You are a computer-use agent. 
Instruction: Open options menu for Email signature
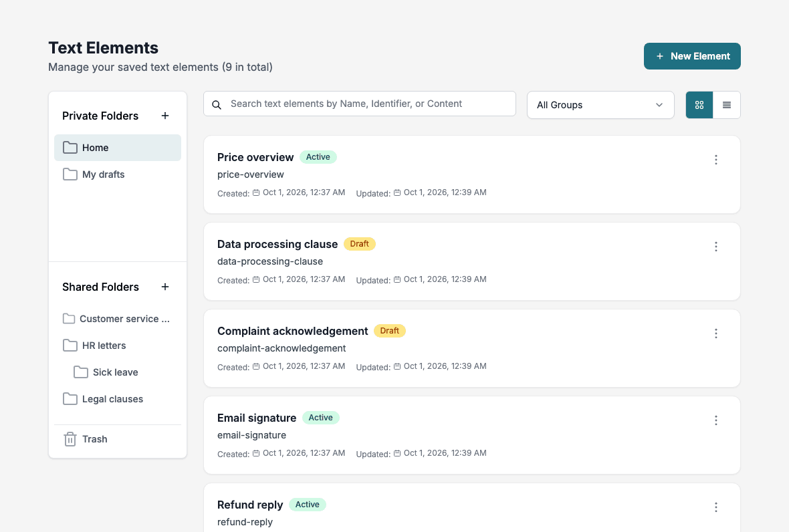coord(715,420)
